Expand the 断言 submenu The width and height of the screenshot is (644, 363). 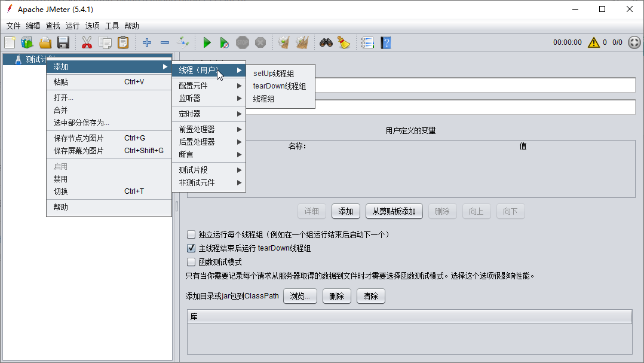point(208,154)
